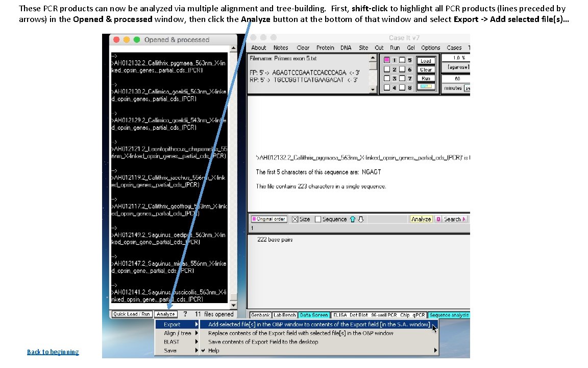Check the well 2 checkbox in the gel panel
The image size is (588, 368).
click(387, 70)
